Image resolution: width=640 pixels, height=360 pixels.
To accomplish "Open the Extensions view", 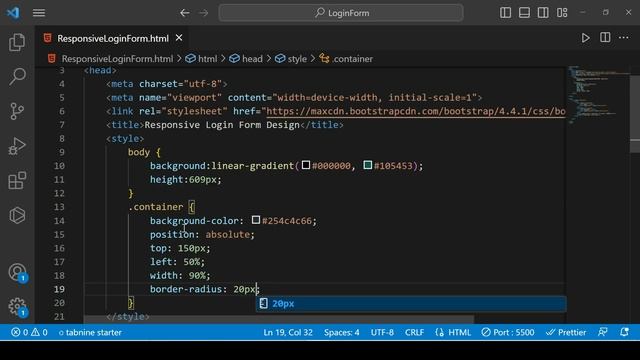I will click(17, 180).
